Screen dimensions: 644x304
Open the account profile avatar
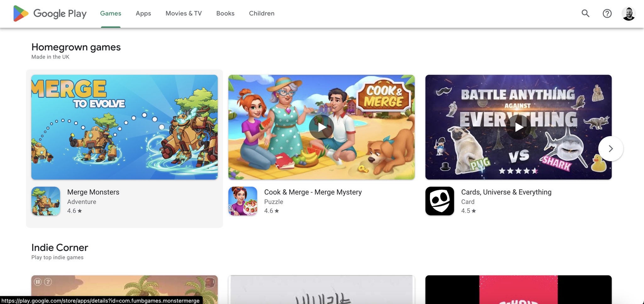[x=629, y=14]
